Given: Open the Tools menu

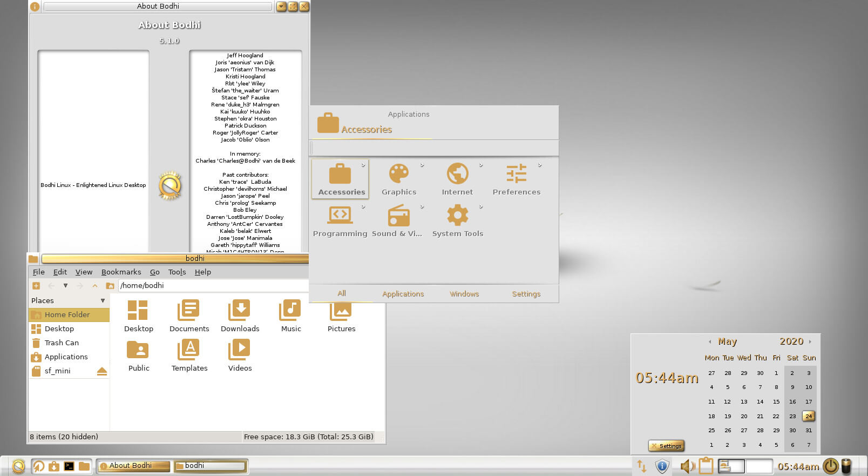Looking at the screenshot, I should click(x=177, y=272).
